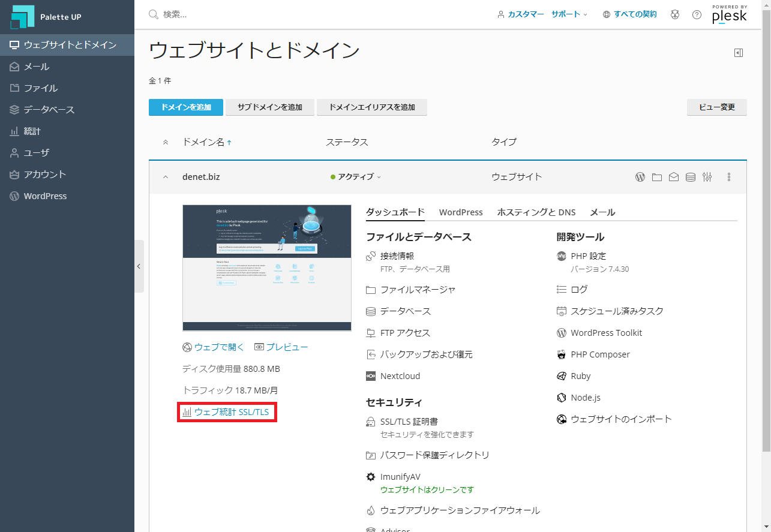This screenshot has width=771, height=532.
Task: Toggle the right sidebar panel icon
Action: point(739,53)
